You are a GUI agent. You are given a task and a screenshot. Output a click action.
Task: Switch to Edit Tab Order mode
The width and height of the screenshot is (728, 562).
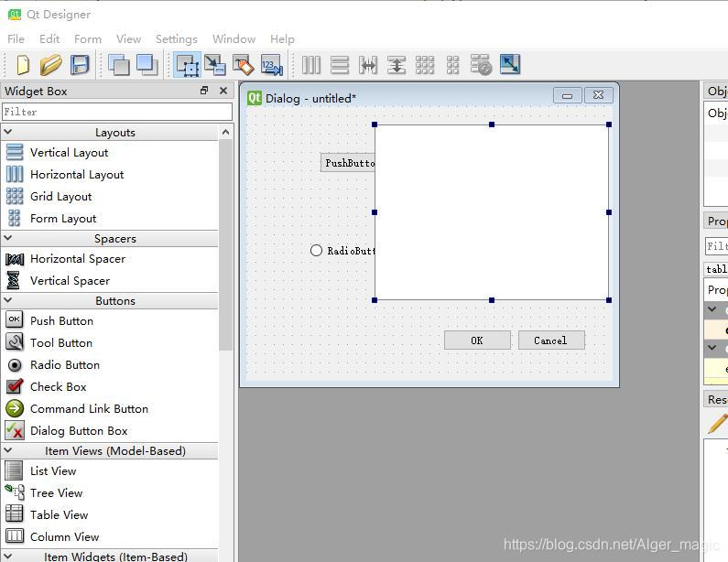point(272,64)
